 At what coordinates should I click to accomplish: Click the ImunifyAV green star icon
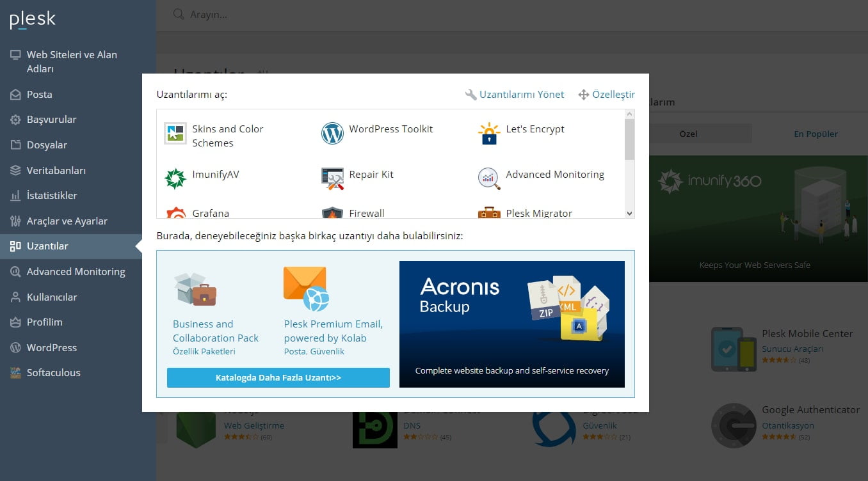[175, 179]
